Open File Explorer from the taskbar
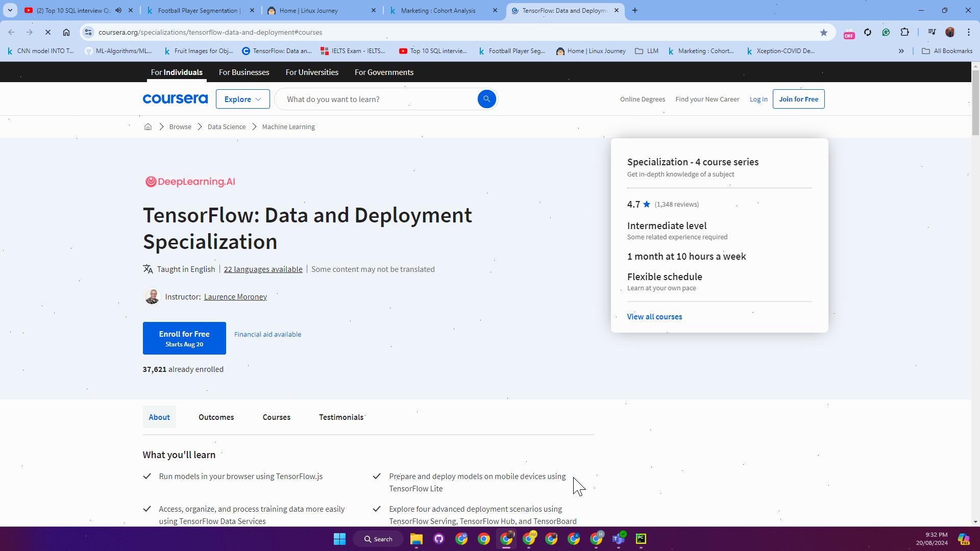 tap(416, 539)
